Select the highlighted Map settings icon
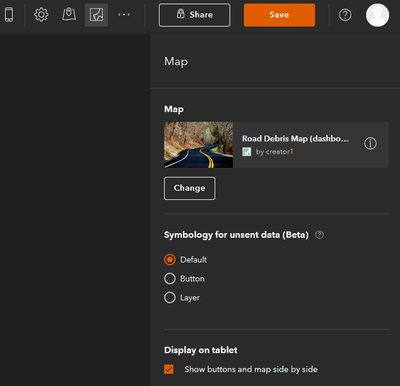This screenshot has width=400, height=386. [96, 15]
